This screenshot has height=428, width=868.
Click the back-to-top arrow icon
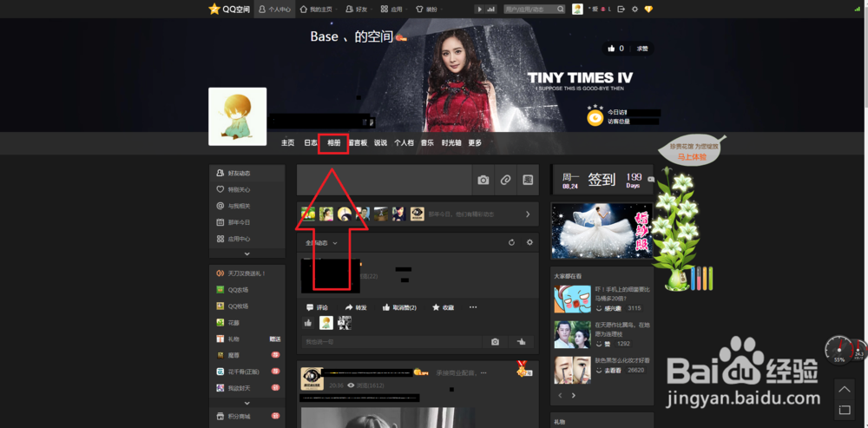pos(845,389)
